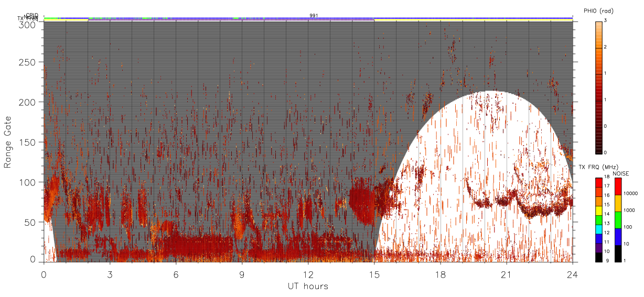Viewport: 644px width, 297px height.
Task: Select the green segment of the NOISE scale
Action: click(618, 219)
